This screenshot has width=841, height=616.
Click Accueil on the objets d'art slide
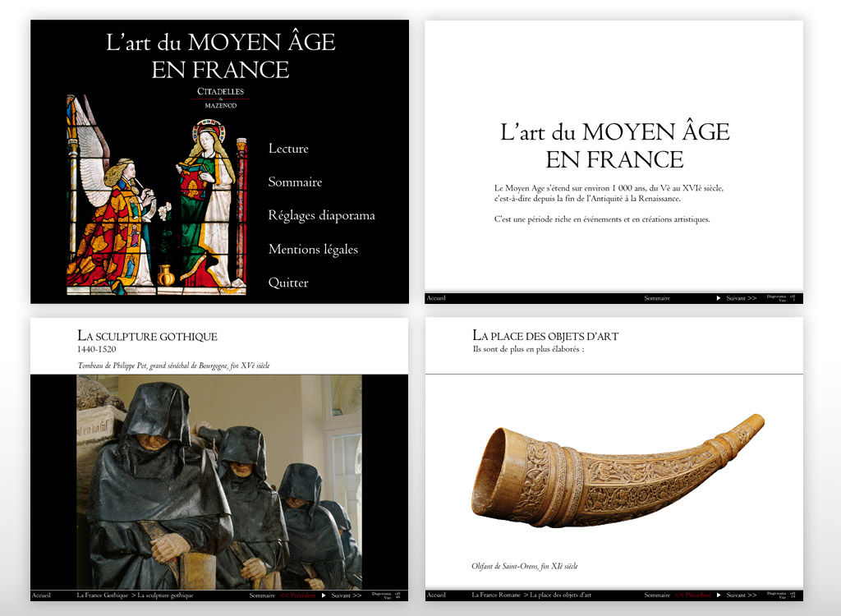(x=436, y=595)
